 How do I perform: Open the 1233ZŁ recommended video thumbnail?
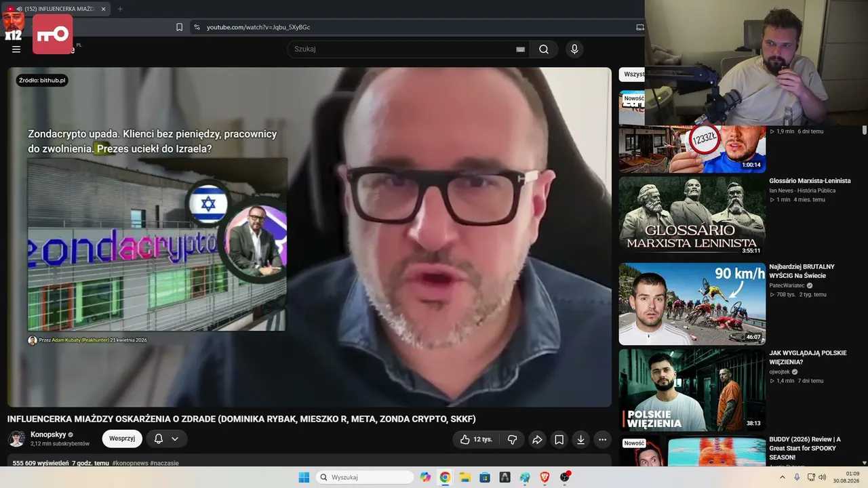(692, 148)
